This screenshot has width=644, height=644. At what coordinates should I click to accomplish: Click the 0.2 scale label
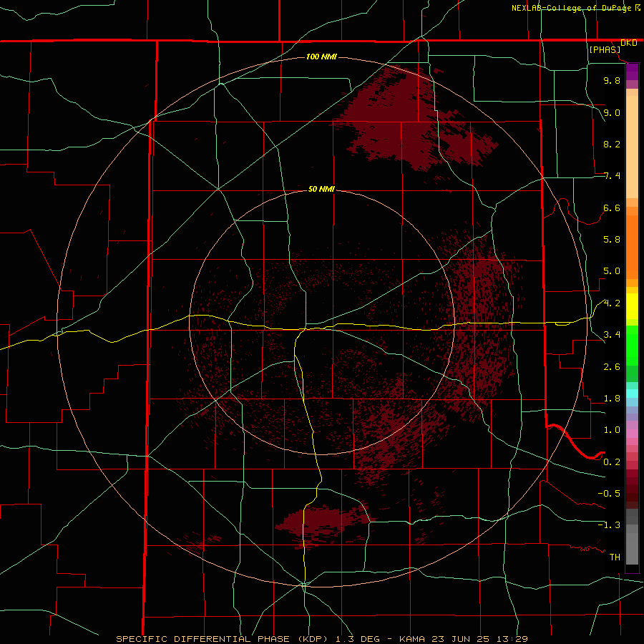(612, 462)
